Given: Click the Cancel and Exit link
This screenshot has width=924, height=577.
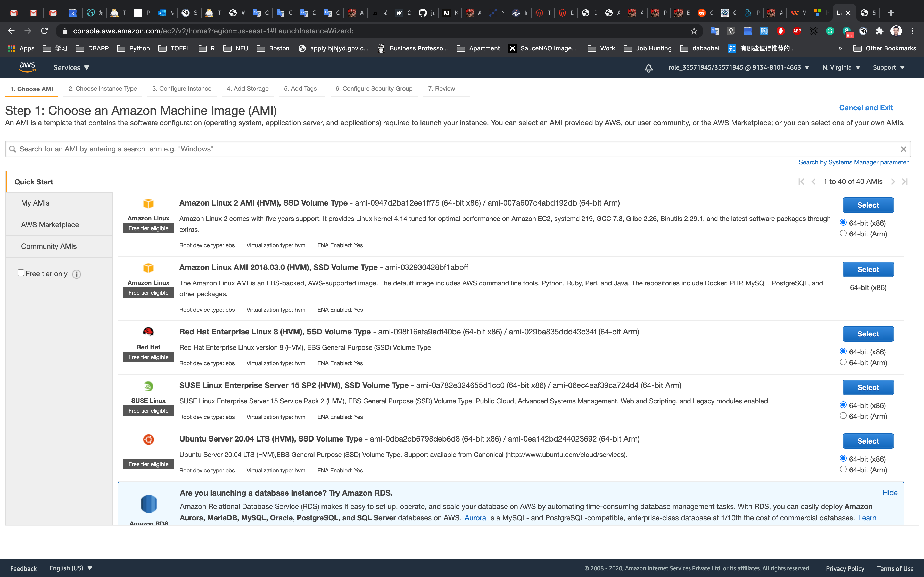Looking at the screenshot, I should pos(865,108).
